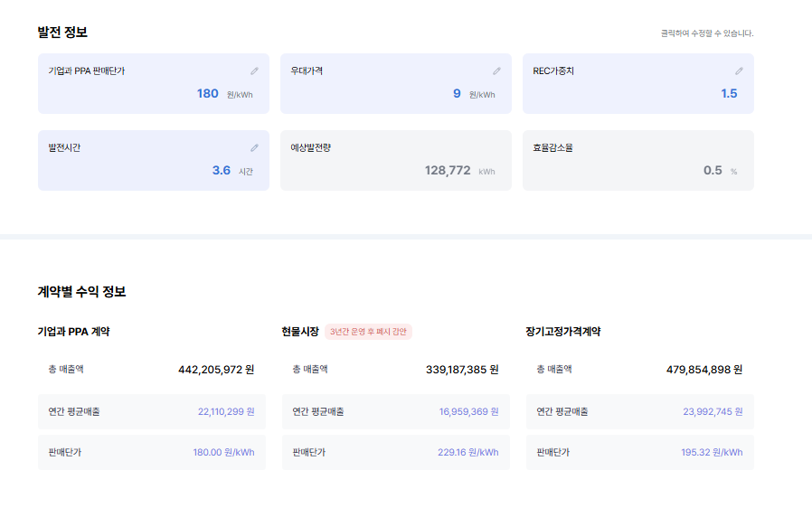
Task: Select the 예상발전량 128,772 kWh card
Action: tap(396, 161)
